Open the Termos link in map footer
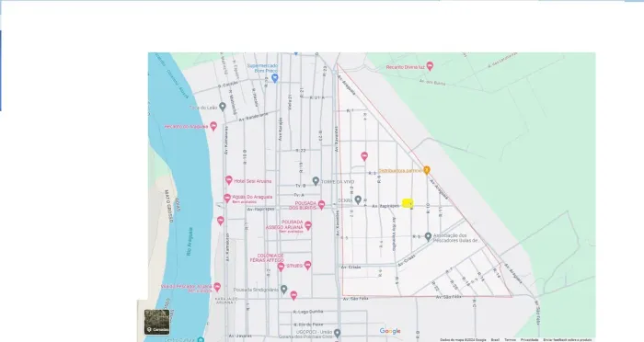 click(x=510, y=340)
